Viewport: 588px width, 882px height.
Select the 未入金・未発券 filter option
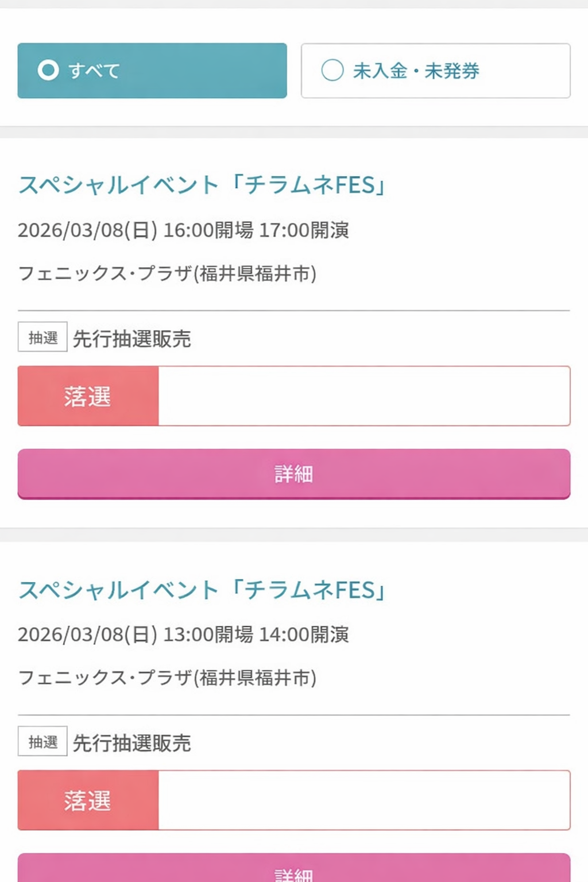(435, 71)
